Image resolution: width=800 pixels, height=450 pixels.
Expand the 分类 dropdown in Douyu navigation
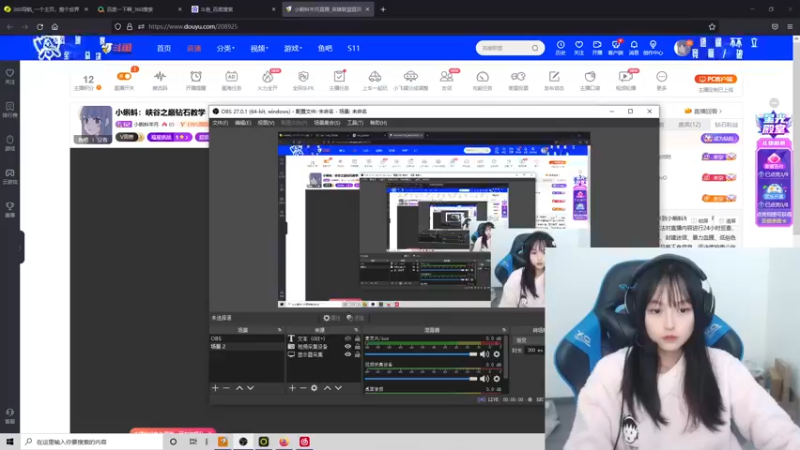(x=225, y=48)
